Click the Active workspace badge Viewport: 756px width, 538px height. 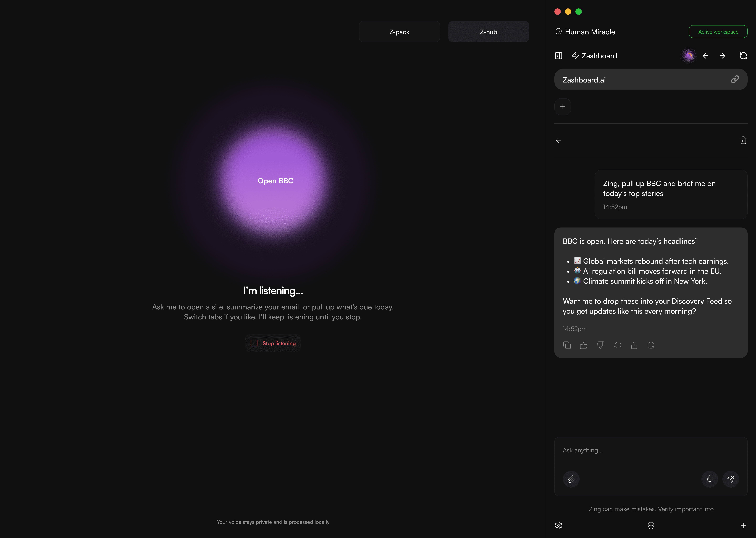[x=718, y=32]
